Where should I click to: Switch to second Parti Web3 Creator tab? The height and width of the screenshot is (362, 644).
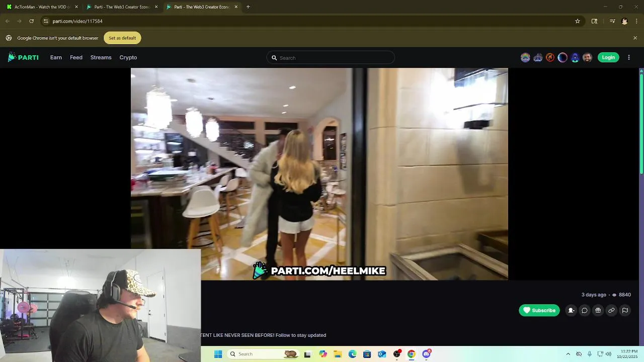click(x=202, y=7)
